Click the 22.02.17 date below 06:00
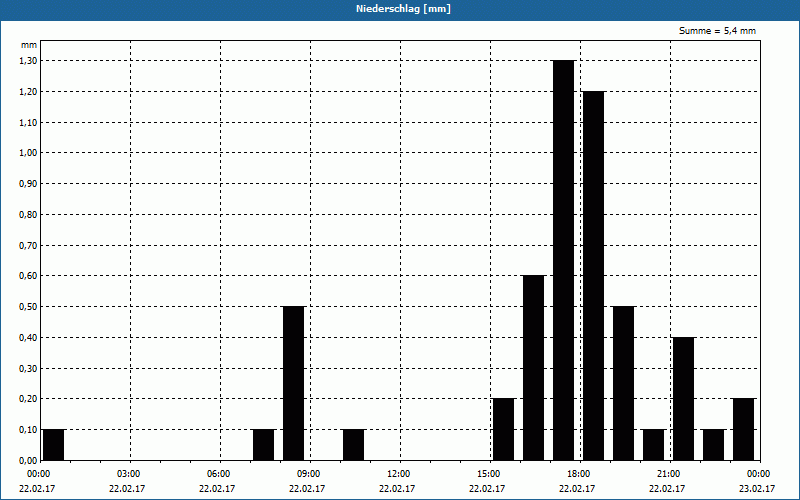This screenshot has width=800, height=500. pyautogui.click(x=217, y=489)
